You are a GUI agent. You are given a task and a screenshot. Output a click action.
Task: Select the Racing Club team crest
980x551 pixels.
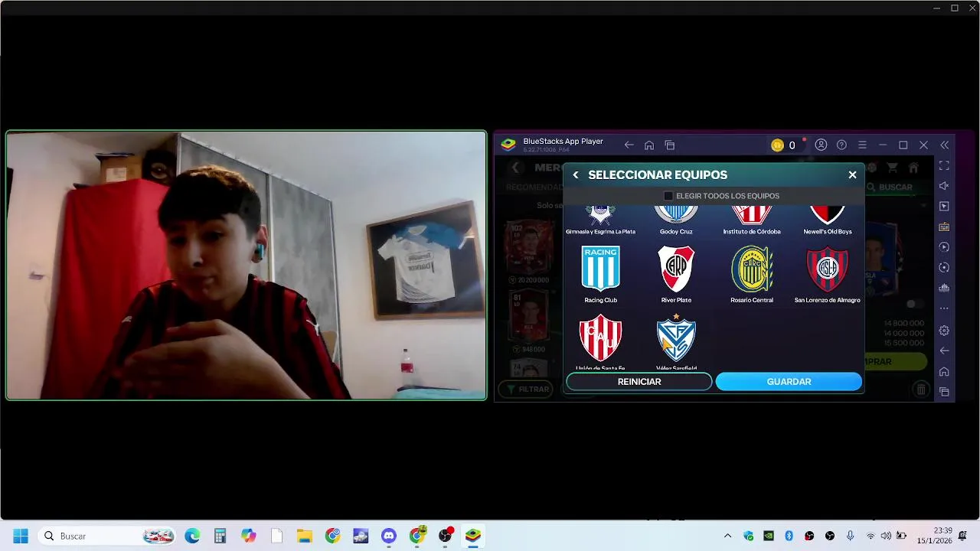pyautogui.click(x=600, y=269)
